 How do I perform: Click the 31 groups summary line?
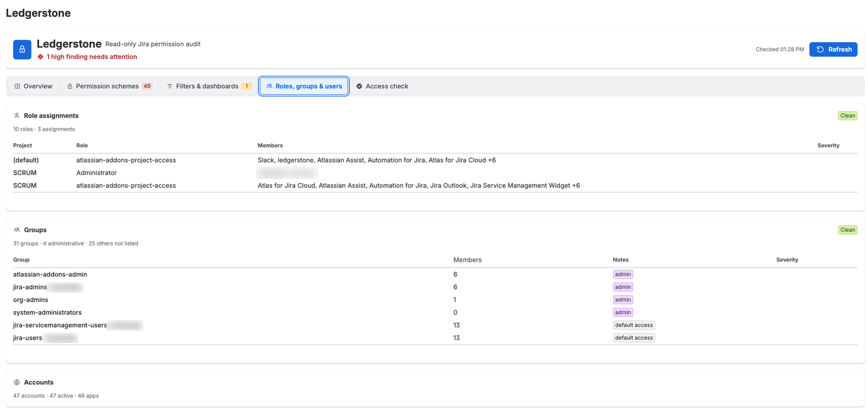click(75, 244)
